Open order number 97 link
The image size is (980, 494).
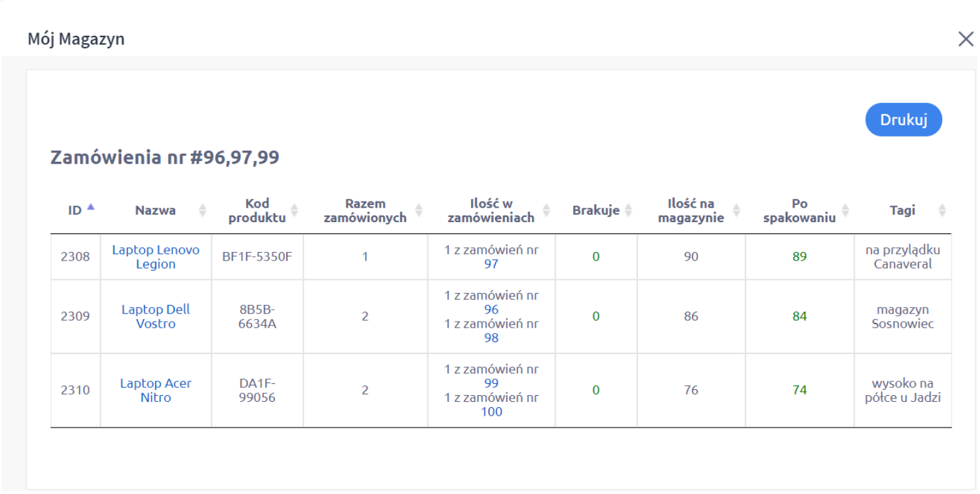pyautogui.click(x=491, y=264)
